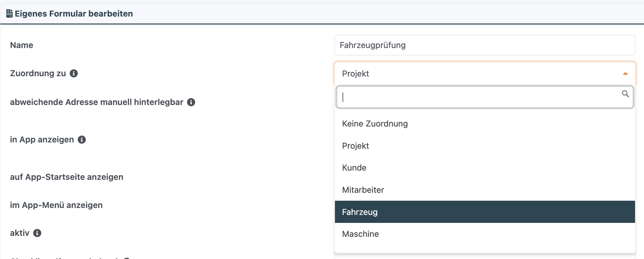Click the Zuordnung zu label text
The width and height of the screenshot is (644, 259).
tap(38, 73)
